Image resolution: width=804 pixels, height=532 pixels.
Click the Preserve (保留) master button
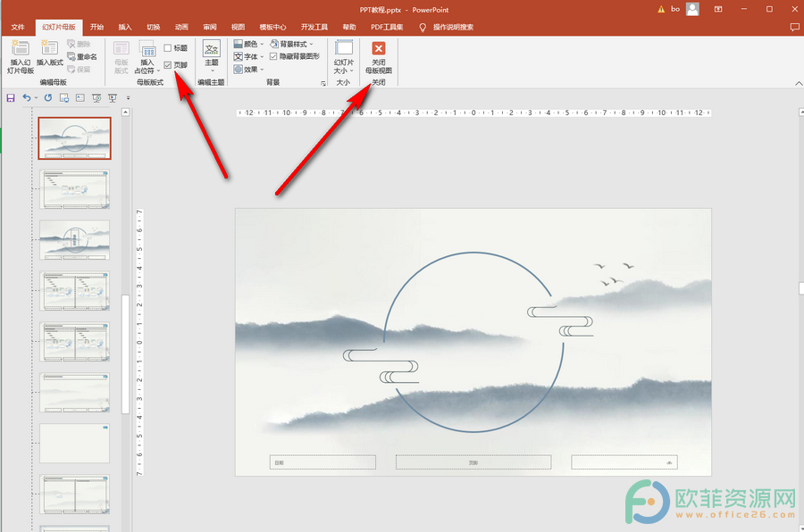(x=79, y=70)
